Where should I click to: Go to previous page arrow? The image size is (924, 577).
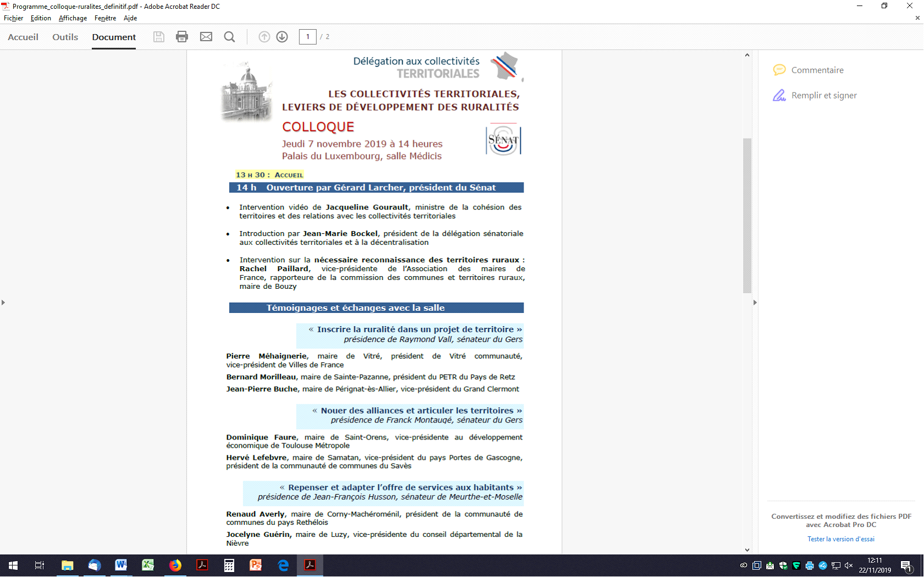[x=265, y=37]
